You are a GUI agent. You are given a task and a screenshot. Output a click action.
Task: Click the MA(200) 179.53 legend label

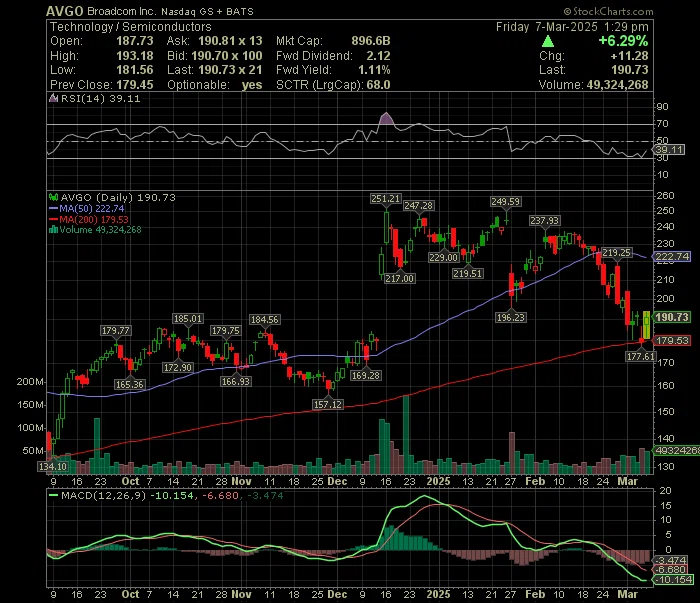click(x=94, y=220)
